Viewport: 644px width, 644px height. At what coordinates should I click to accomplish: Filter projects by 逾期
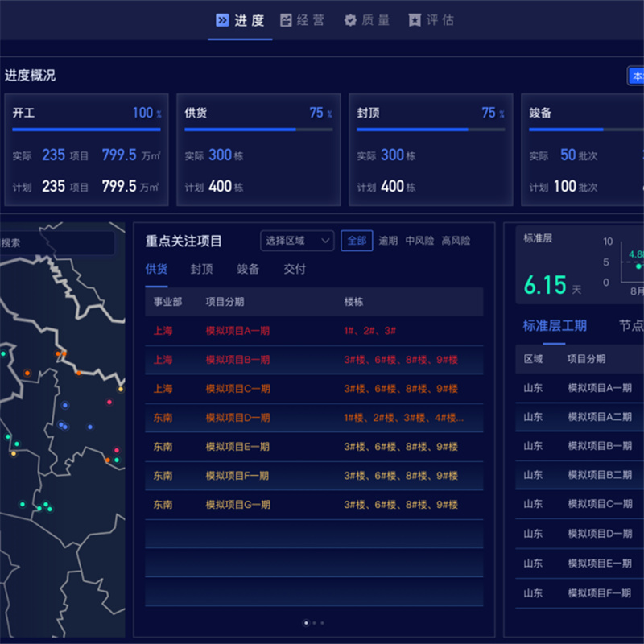(388, 241)
